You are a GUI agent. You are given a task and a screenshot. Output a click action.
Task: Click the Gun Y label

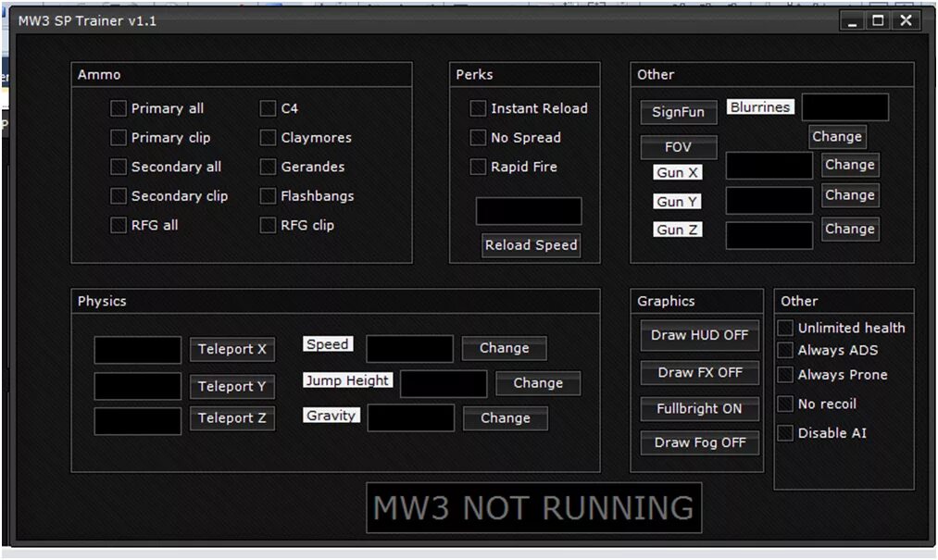click(677, 202)
